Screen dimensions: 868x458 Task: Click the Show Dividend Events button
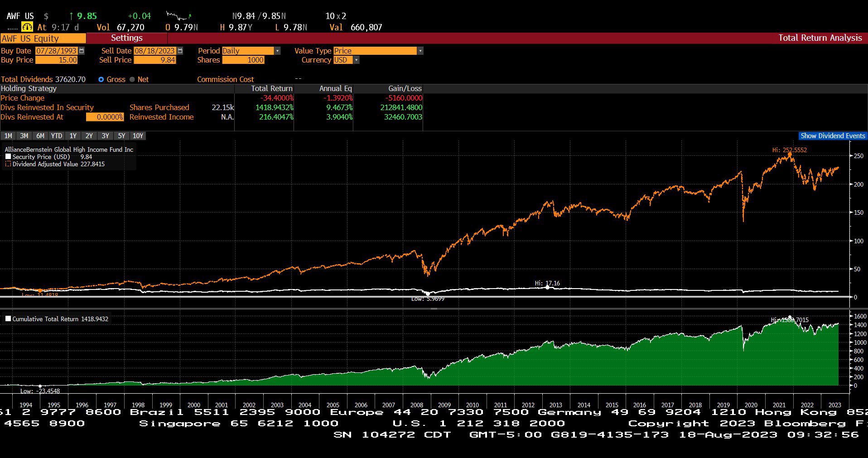coord(833,136)
